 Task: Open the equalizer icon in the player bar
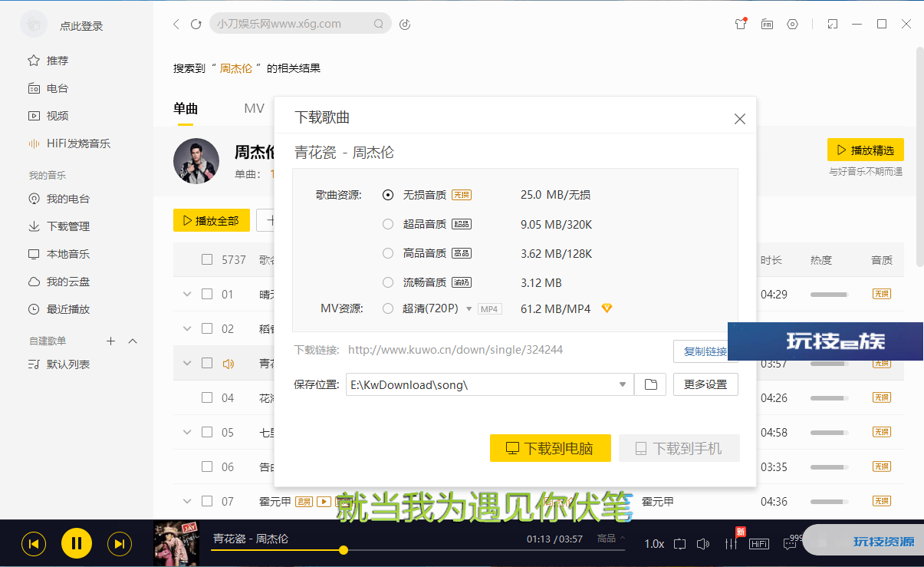[x=732, y=544]
